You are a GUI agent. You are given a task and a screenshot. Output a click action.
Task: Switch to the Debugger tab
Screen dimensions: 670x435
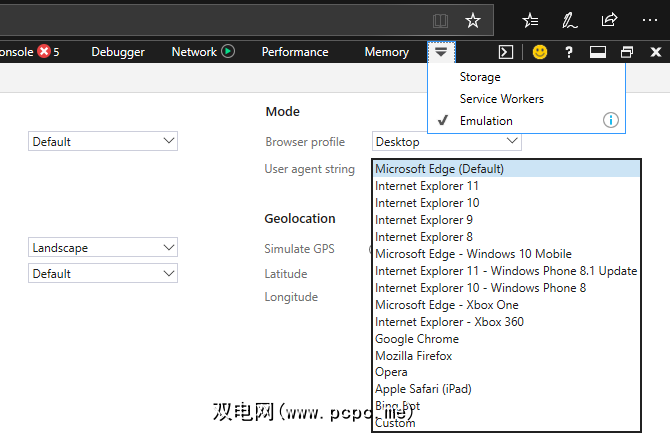tap(118, 52)
